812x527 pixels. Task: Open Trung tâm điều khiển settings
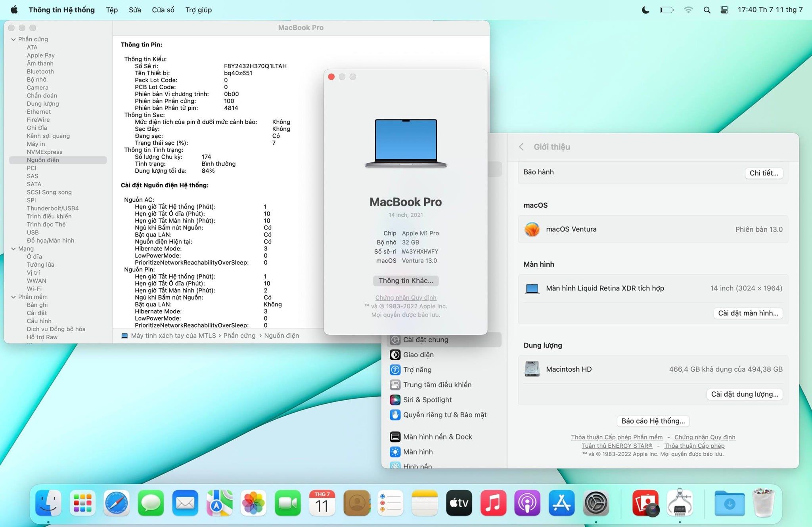444,385
